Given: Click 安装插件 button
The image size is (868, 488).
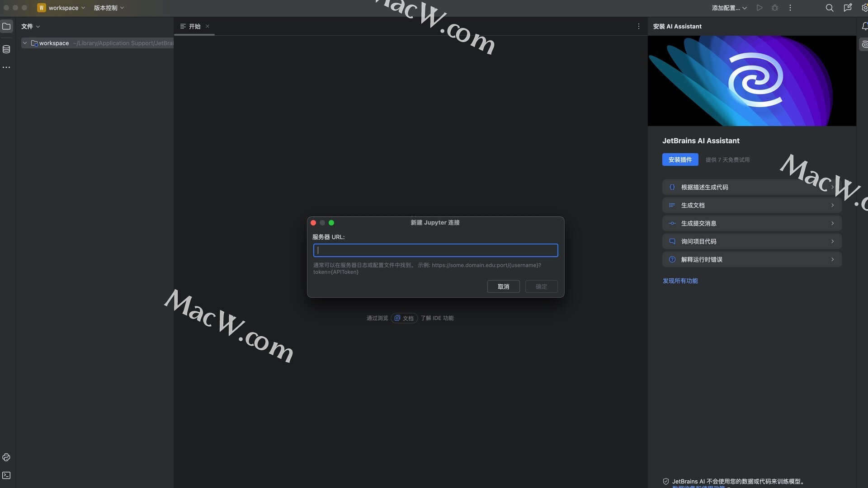Looking at the screenshot, I should tap(680, 160).
